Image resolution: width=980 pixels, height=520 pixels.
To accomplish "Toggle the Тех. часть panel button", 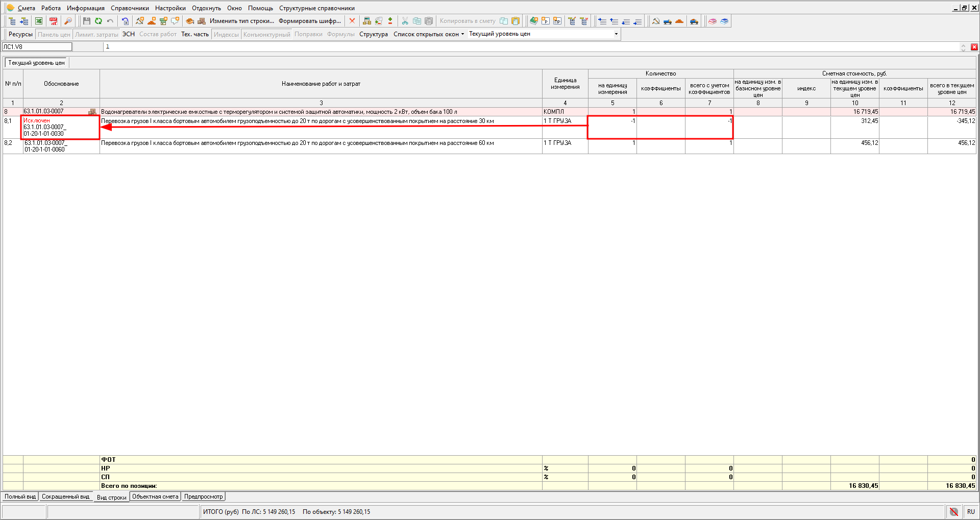I will coord(194,34).
